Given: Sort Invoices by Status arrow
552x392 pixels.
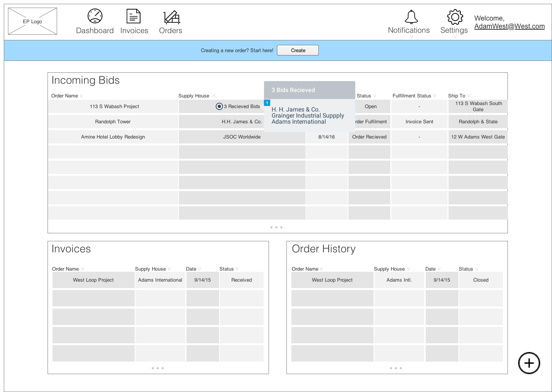Looking at the screenshot, I should [237, 269].
